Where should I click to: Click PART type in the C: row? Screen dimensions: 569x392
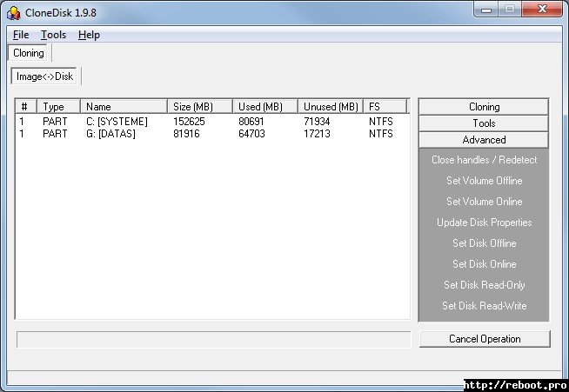55,122
